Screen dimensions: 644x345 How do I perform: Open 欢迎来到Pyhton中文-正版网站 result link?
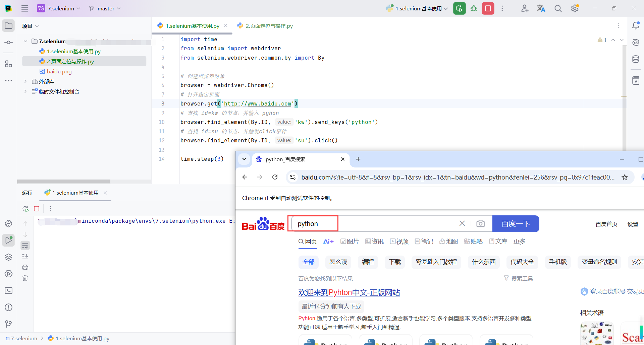349,292
